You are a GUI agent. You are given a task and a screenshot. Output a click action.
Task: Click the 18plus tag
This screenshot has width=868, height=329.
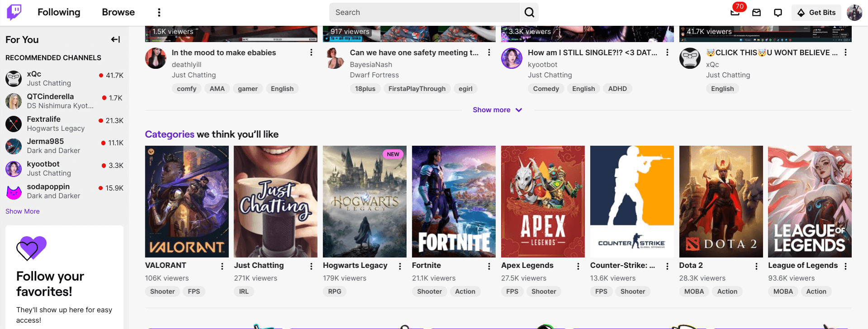(365, 89)
